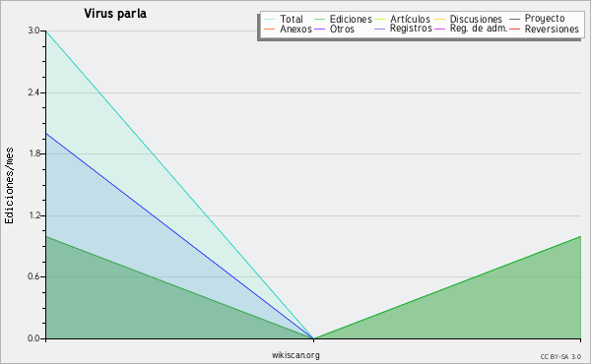This screenshot has width=591, height=364.
Task: Click the chart title Virus parla
Action: 115,14
